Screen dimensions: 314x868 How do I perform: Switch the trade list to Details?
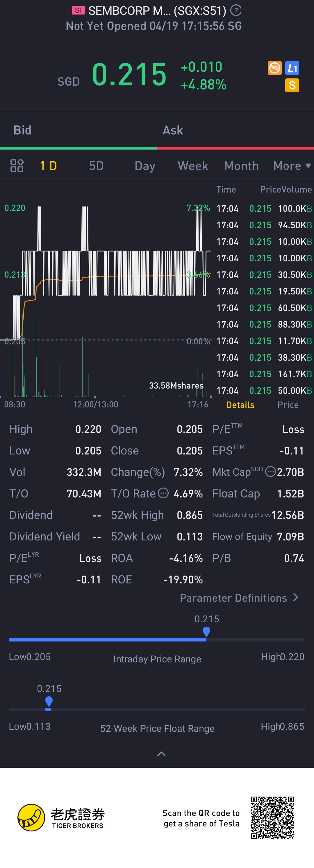(x=240, y=405)
